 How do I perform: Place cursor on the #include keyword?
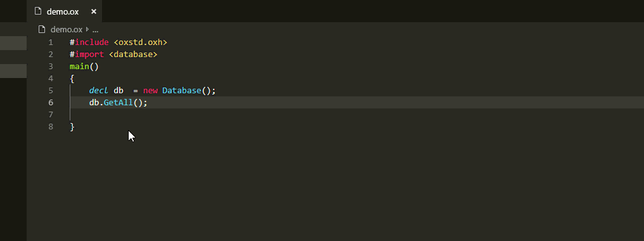click(x=89, y=42)
